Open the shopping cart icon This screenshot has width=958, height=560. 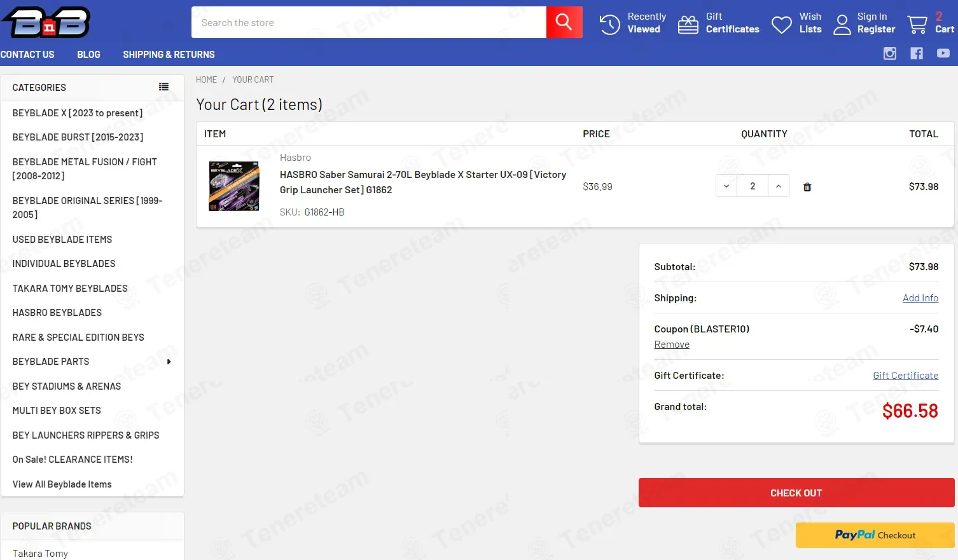[917, 24]
